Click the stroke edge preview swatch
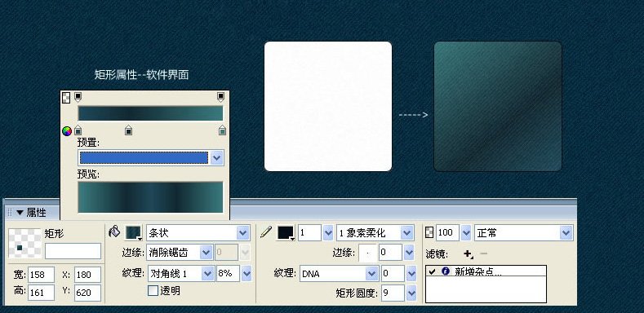Screen dimensions: 644x313 367,253
